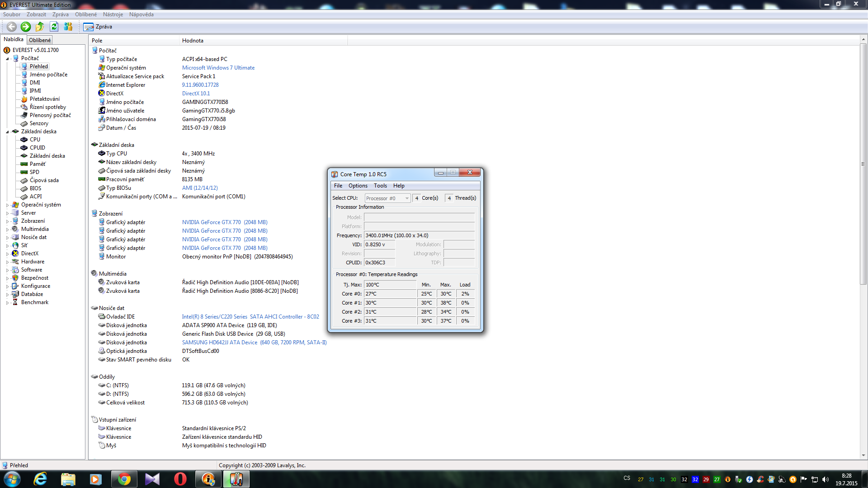Click the Frequency field in Core Temp
Image resolution: width=868 pixels, height=488 pixels.
point(419,235)
